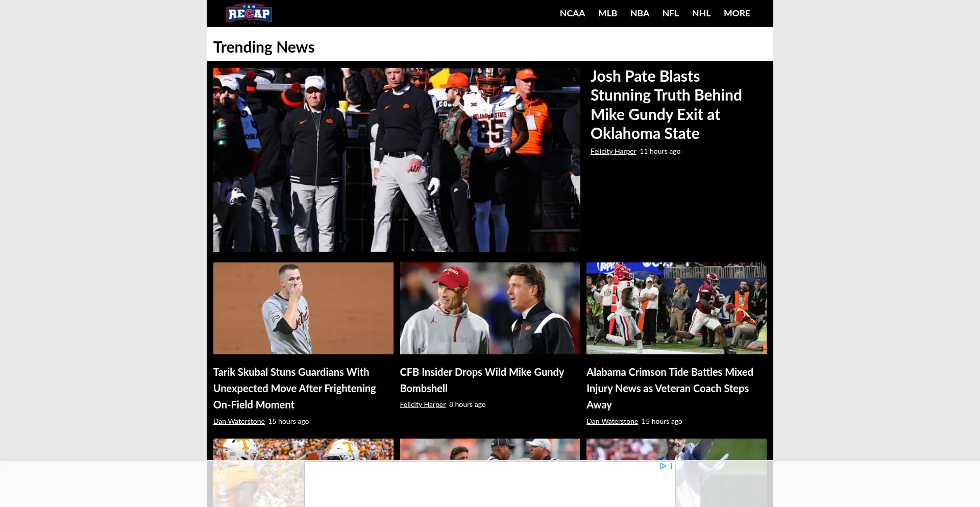Open the Josh Pate Blasts Stunning Truth headline

(666, 105)
